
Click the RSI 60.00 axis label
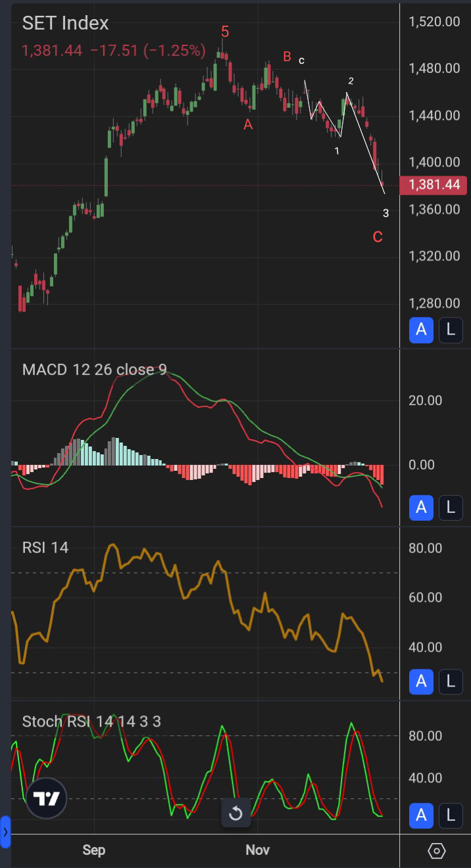click(x=426, y=598)
